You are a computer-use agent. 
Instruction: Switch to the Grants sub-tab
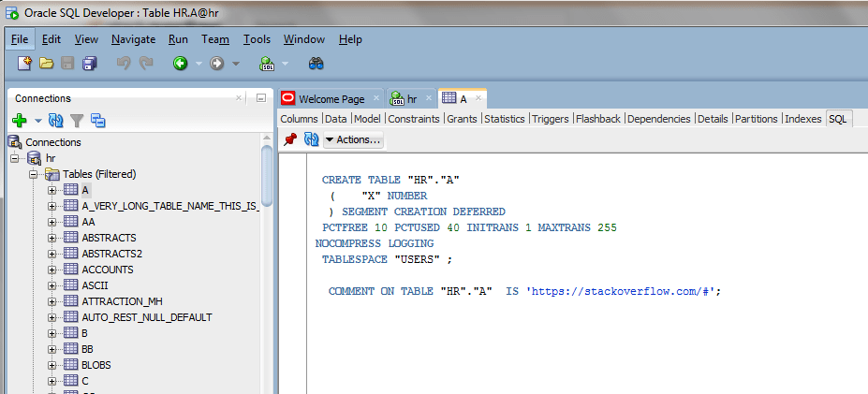coord(463,119)
